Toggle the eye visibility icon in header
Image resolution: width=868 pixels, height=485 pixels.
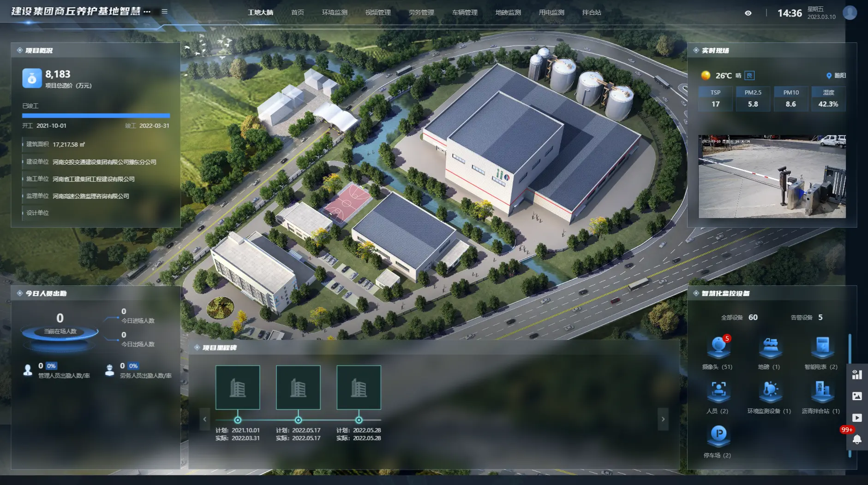tap(748, 13)
